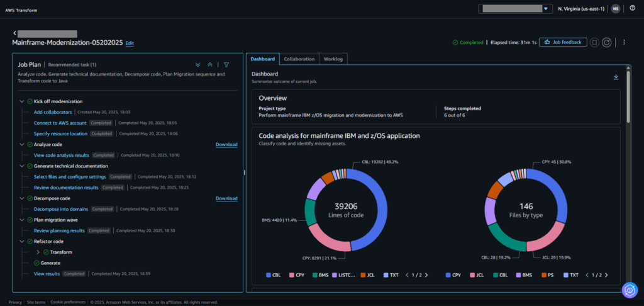
Task: Click the AWS Transform logo text
Action: point(21,10)
